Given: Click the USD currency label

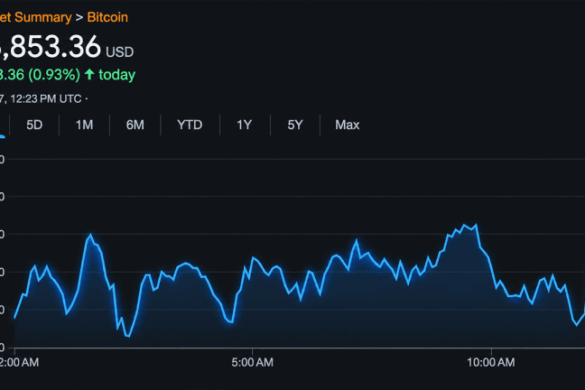Looking at the screenshot, I should click(x=120, y=52).
